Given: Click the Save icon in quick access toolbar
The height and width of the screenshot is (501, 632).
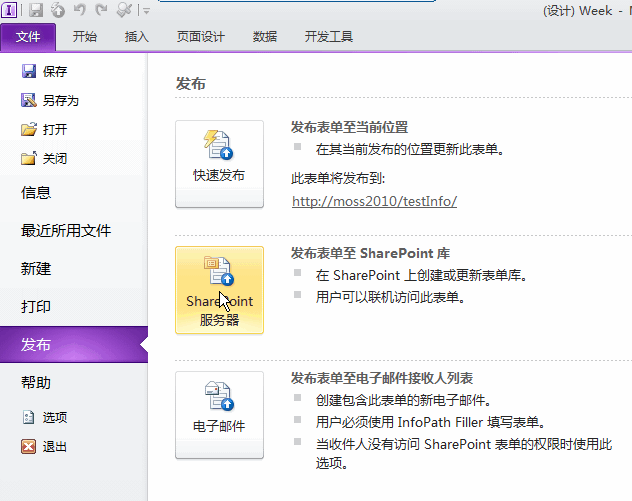Looking at the screenshot, I should (x=37, y=11).
